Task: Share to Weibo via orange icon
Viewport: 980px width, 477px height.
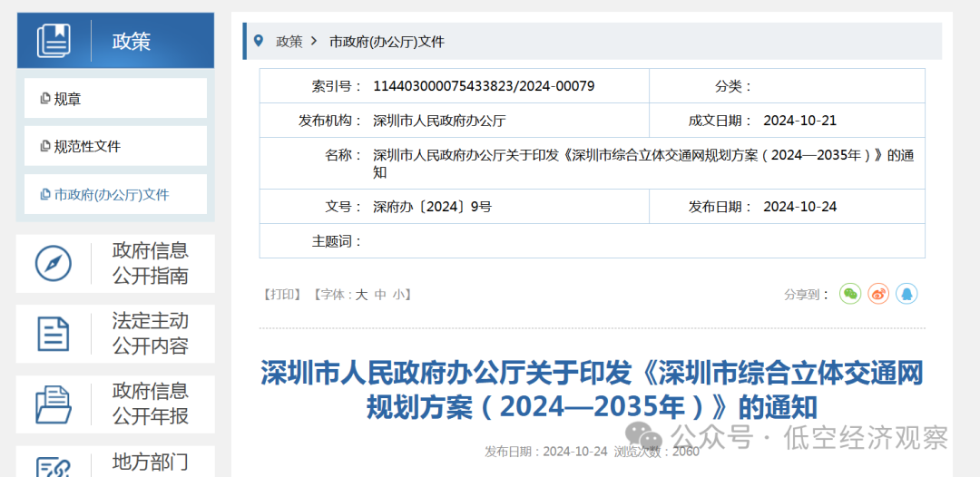Action: [878, 294]
